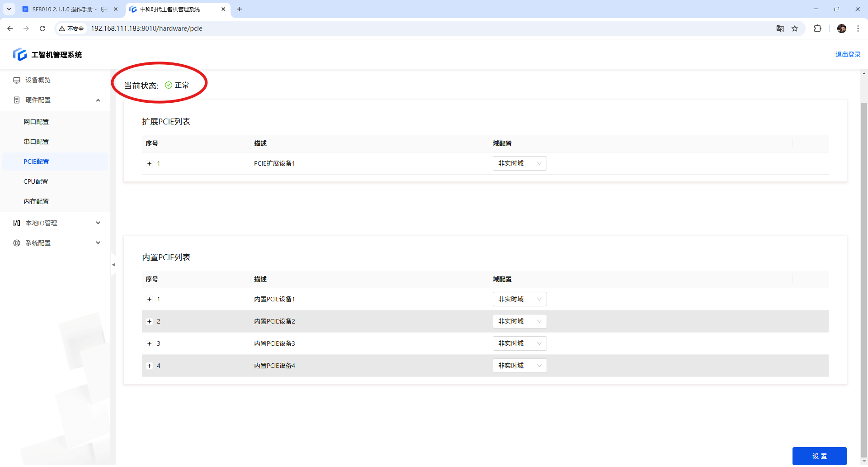Reload the page with the refresh icon
This screenshot has width=868, height=467.
coord(42,29)
